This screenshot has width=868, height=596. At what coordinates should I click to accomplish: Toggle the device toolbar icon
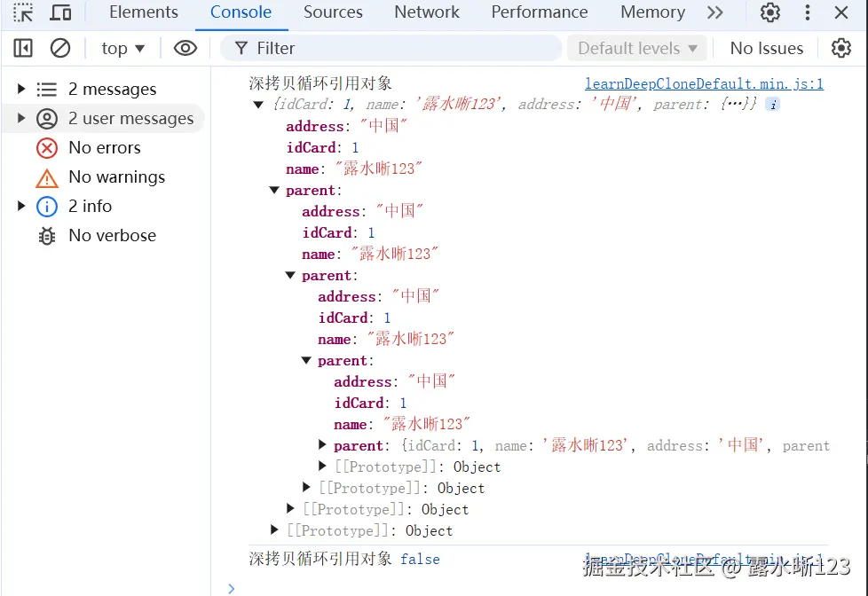(60, 12)
